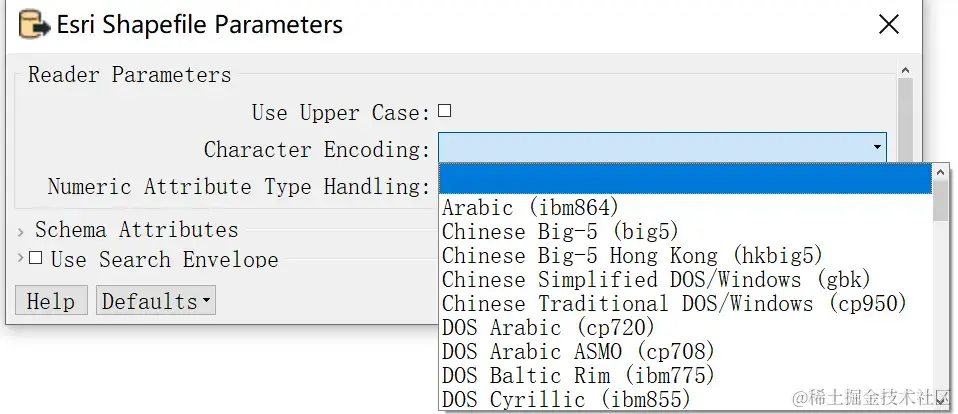Select the blank encoding option
The width and height of the screenshot is (958, 414).
[685, 180]
